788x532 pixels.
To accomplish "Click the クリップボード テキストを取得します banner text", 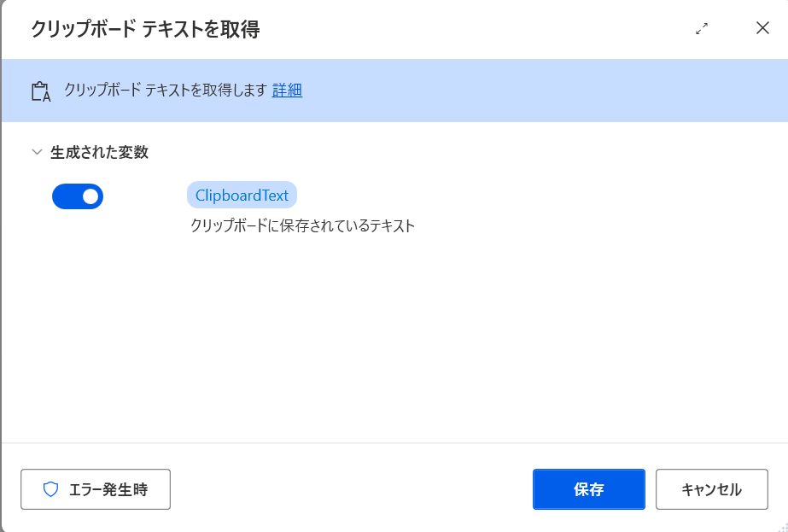I will coord(166,90).
